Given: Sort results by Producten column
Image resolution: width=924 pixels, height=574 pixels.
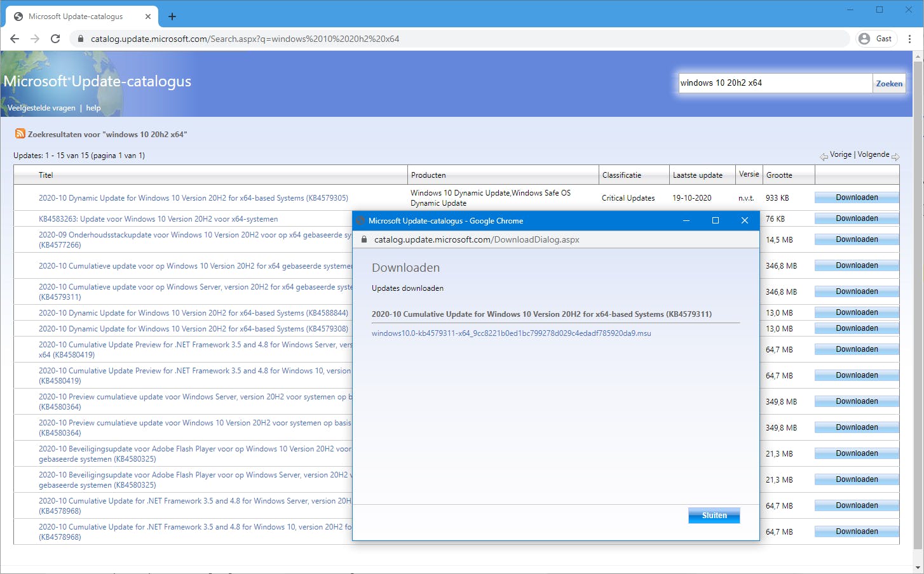Looking at the screenshot, I should tap(428, 175).
